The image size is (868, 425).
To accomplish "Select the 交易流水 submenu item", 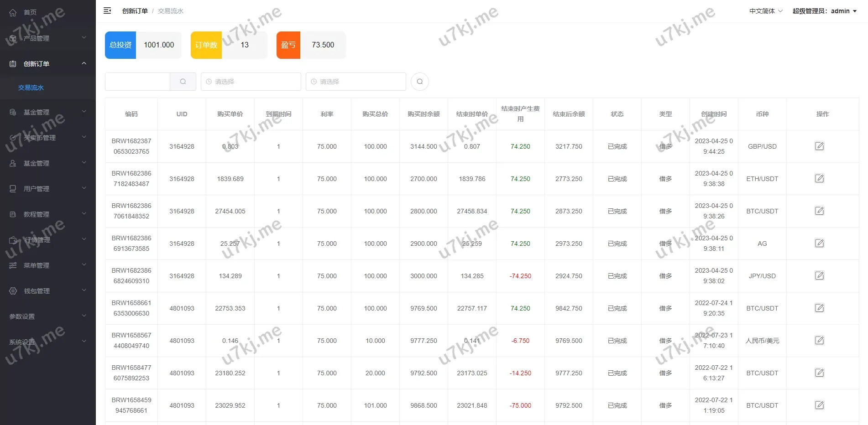I will [x=31, y=88].
